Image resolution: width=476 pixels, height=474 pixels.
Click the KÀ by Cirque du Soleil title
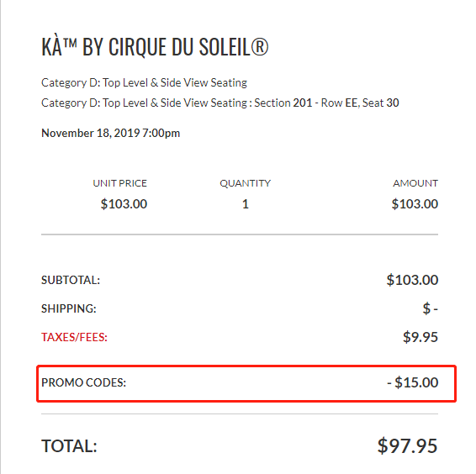click(155, 47)
